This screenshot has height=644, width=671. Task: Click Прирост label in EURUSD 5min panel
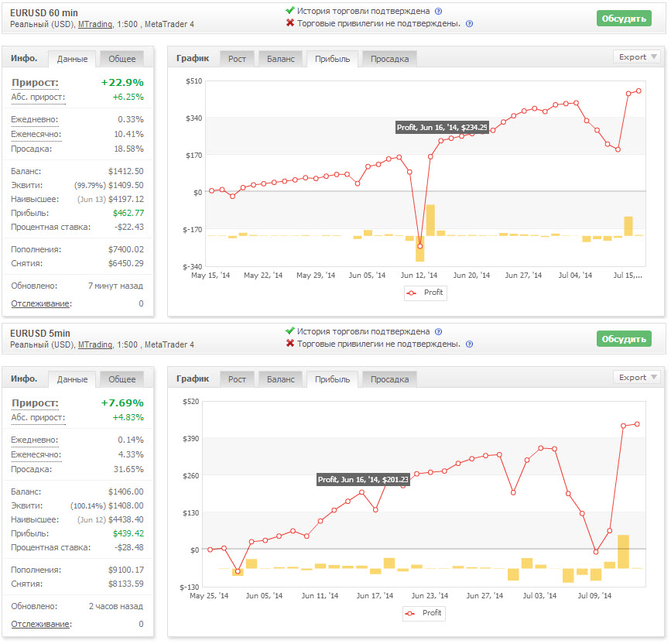click(x=35, y=403)
